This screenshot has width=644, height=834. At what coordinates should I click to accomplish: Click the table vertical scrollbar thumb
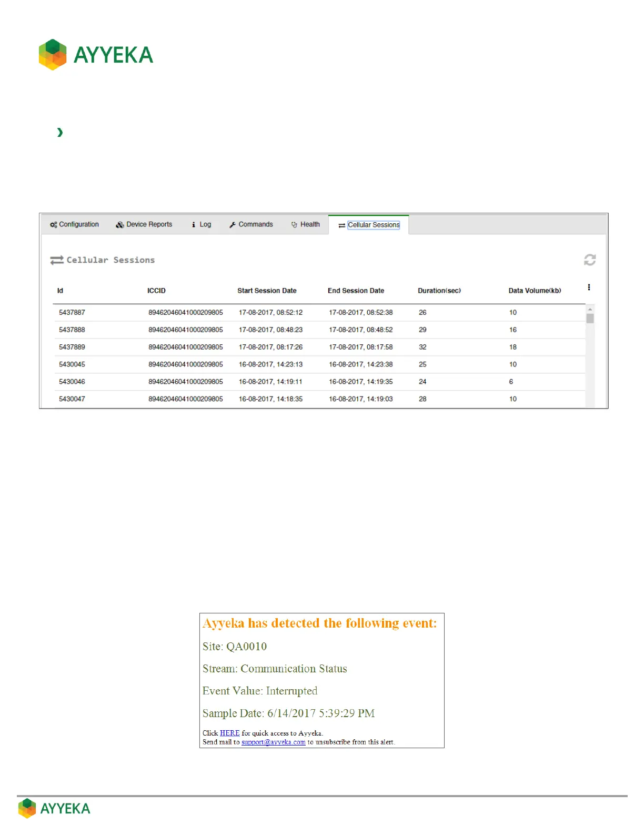[590, 319]
